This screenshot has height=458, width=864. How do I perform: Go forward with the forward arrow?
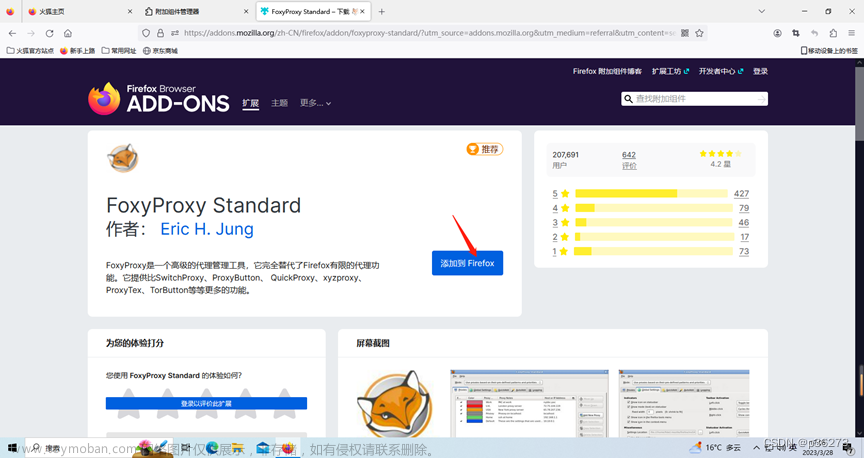(31, 33)
